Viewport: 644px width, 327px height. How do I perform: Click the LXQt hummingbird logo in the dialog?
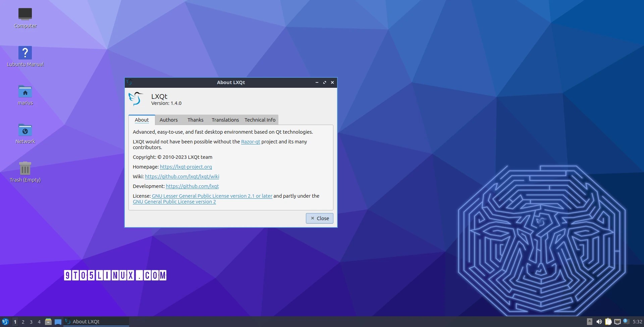tap(136, 99)
